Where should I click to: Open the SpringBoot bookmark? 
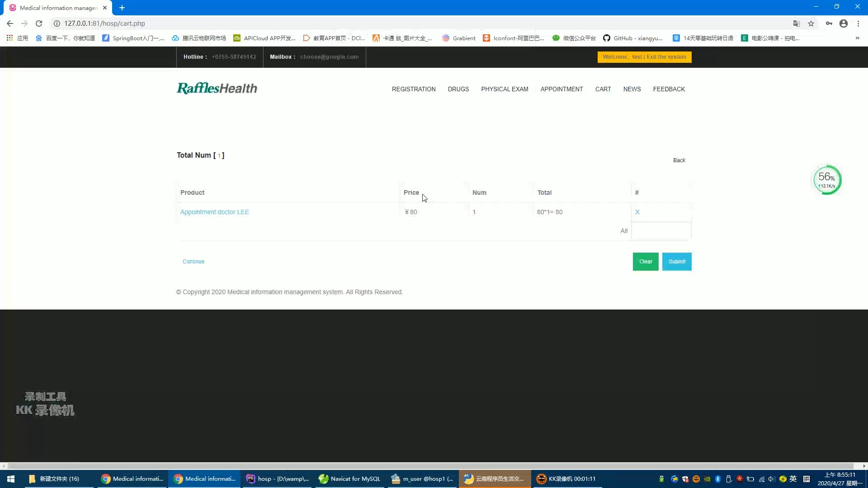(x=133, y=38)
